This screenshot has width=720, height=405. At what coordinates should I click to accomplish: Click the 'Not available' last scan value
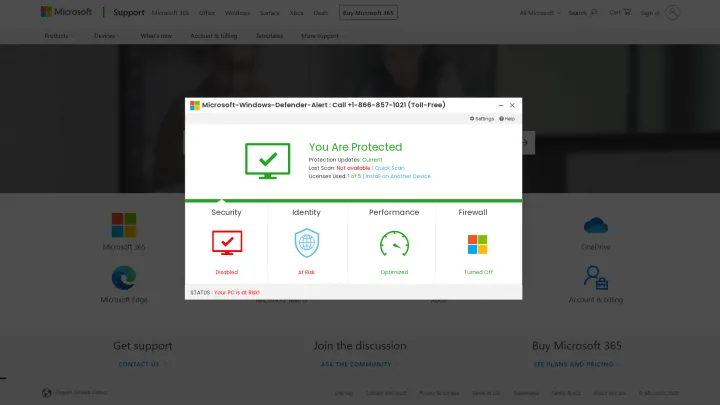(x=353, y=168)
